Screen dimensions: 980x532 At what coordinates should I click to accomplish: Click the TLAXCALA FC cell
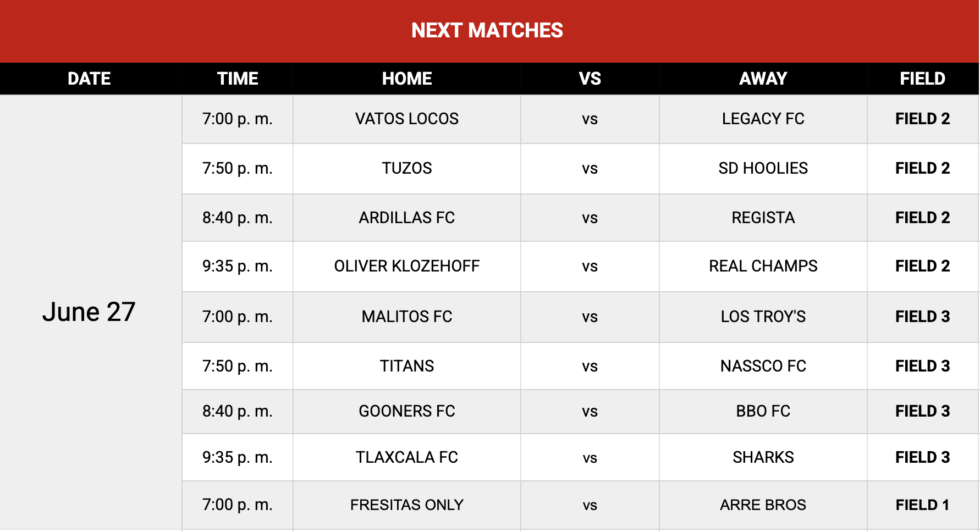click(x=407, y=458)
